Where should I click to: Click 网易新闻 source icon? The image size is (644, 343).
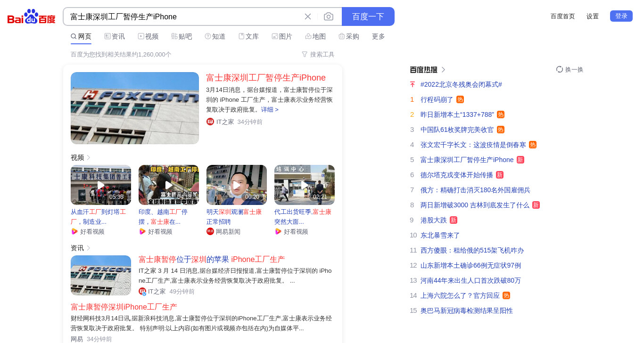point(210,231)
